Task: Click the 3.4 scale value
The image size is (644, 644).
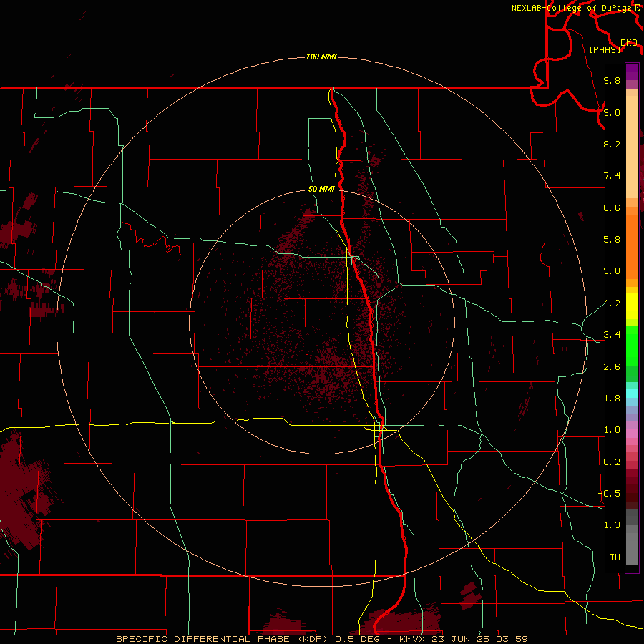Action: pyautogui.click(x=612, y=335)
